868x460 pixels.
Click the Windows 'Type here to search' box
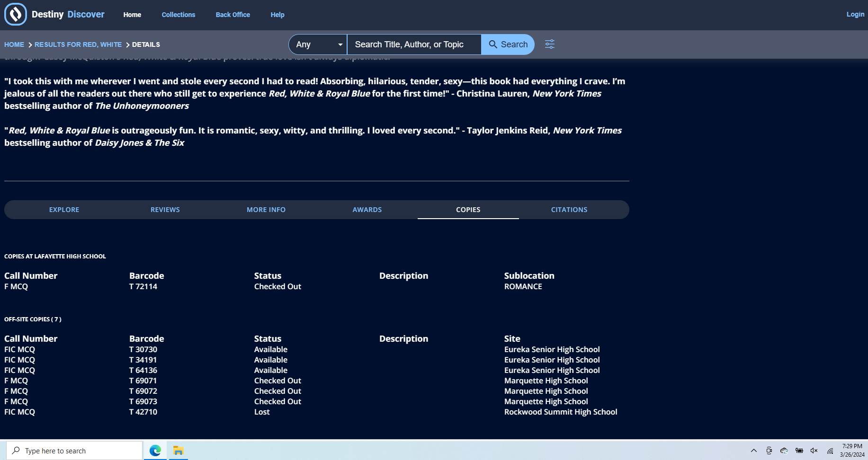[x=74, y=451]
